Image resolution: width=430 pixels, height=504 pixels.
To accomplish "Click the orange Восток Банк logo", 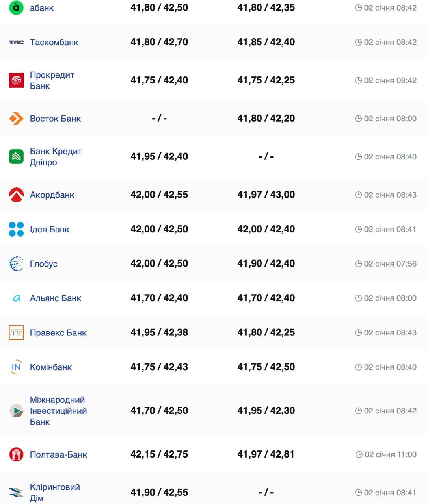I will [x=16, y=119].
